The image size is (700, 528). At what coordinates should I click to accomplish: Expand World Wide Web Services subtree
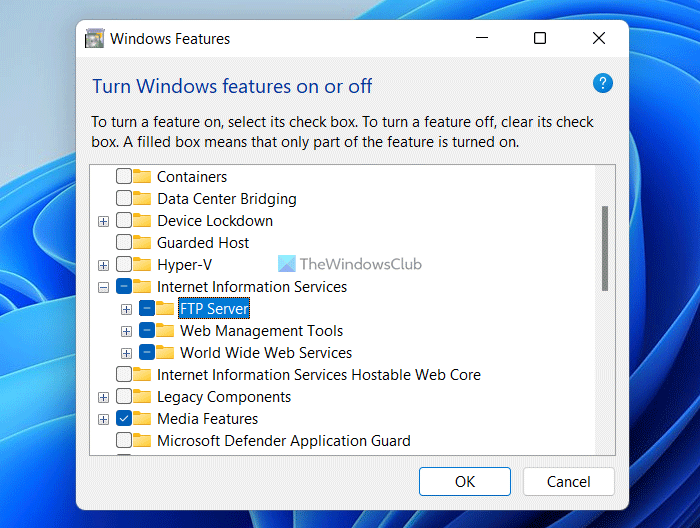126,353
